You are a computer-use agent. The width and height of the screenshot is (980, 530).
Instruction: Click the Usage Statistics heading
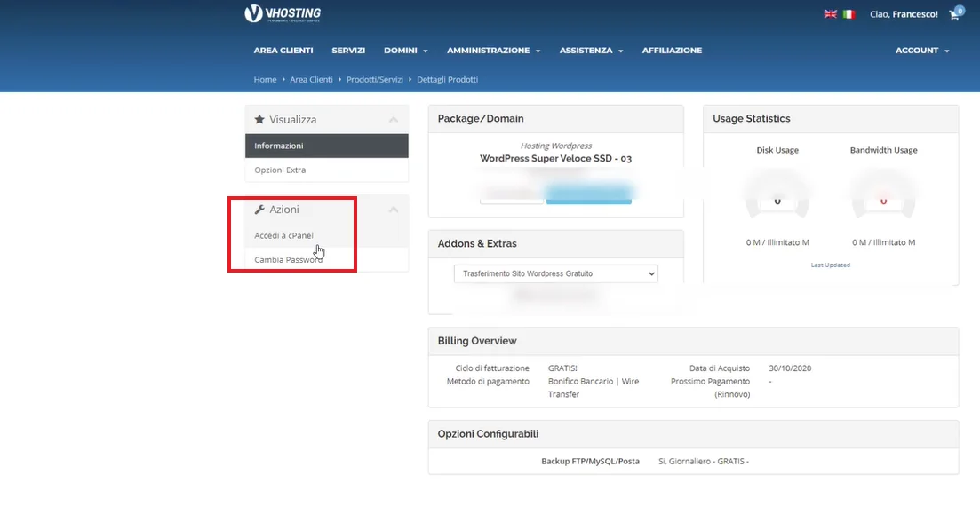pos(752,119)
